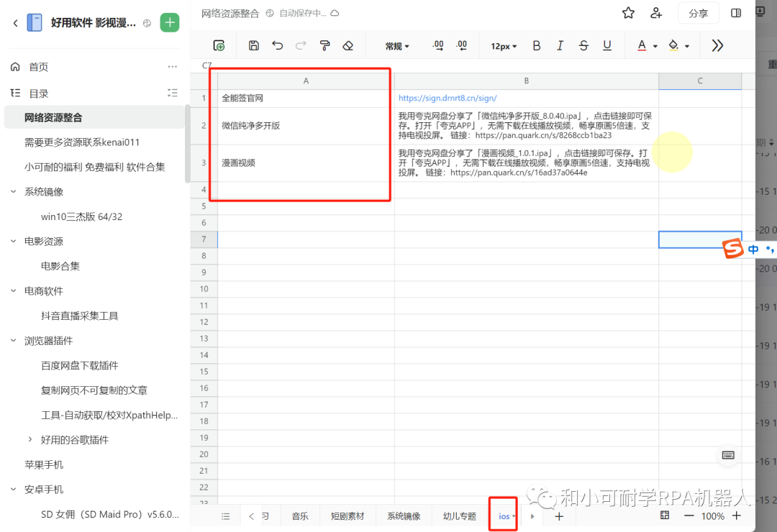The width and height of the screenshot is (777, 532).
Task: Decrease decimal places
Action: tap(437, 45)
